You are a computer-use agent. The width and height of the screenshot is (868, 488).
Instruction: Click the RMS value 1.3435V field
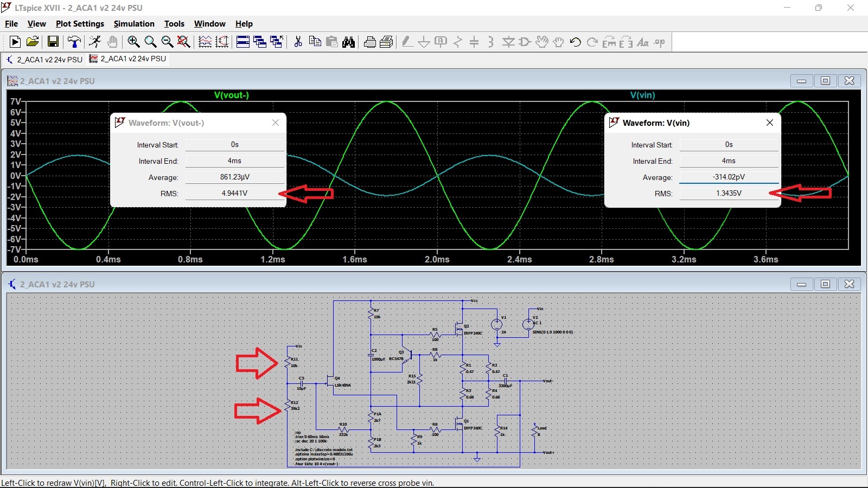[729, 194]
